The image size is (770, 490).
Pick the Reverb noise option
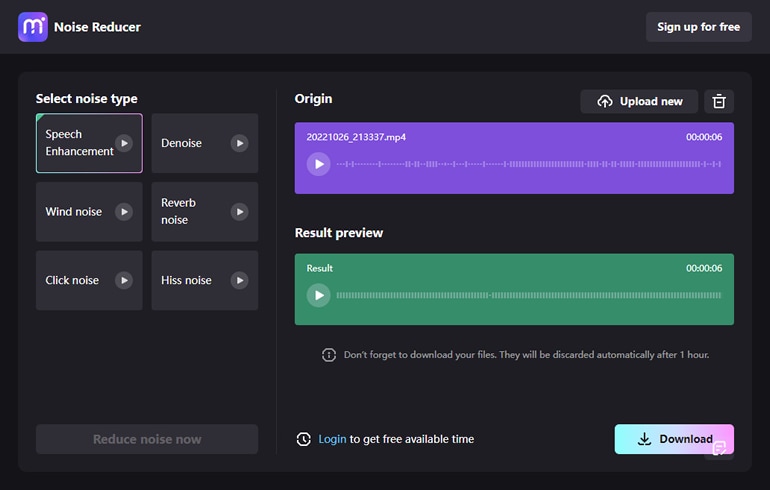[x=187, y=212]
